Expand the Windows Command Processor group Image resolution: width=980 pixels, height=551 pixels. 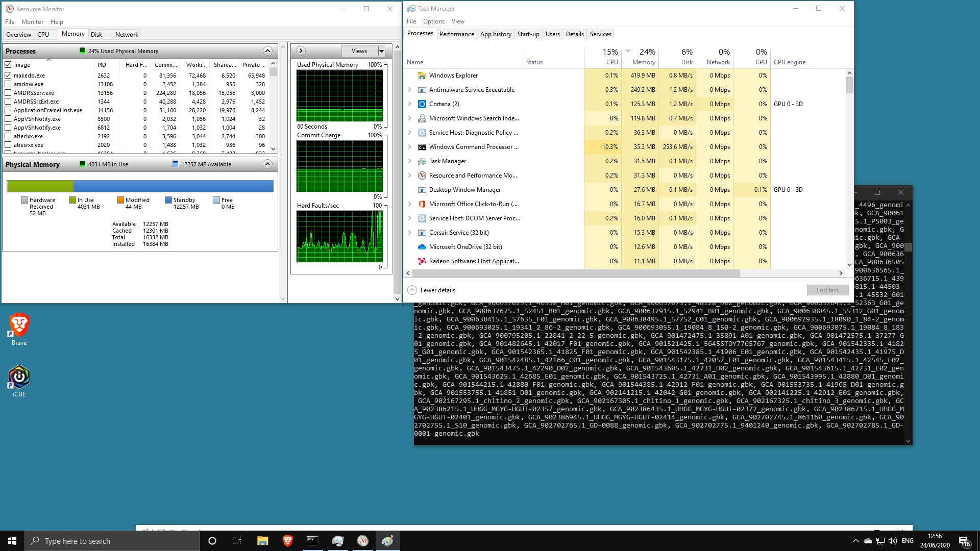click(x=409, y=147)
